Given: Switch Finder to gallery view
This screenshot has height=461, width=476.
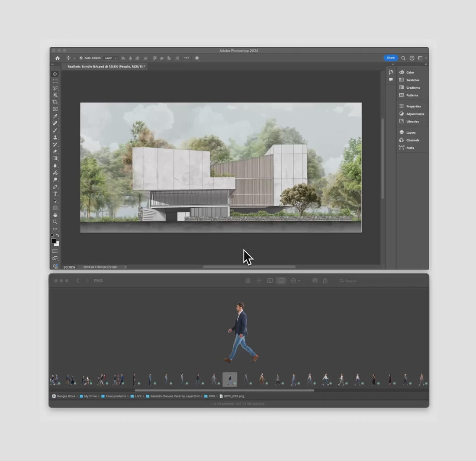Looking at the screenshot, I should [281, 281].
